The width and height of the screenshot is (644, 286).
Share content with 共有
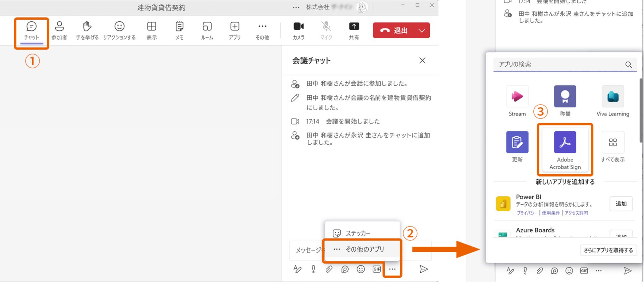point(354,31)
